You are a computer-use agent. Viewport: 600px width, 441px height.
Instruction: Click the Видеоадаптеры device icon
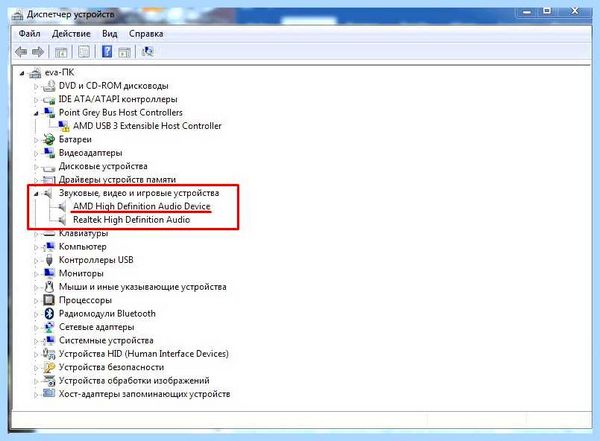49,153
